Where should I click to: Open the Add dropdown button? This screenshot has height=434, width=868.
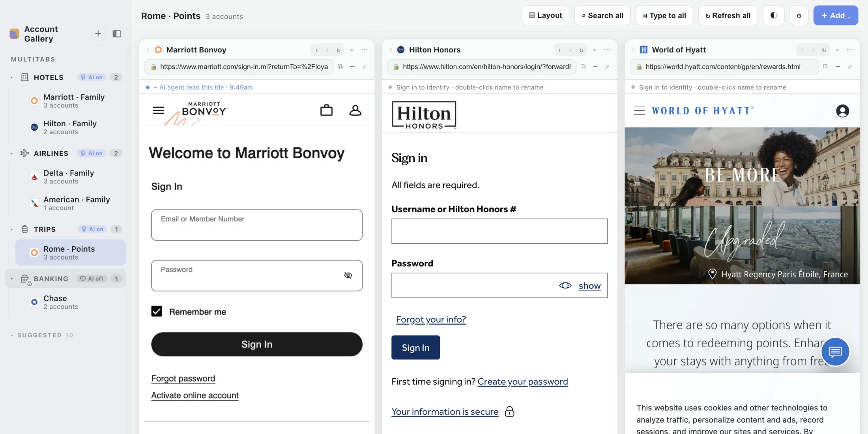tap(836, 15)
